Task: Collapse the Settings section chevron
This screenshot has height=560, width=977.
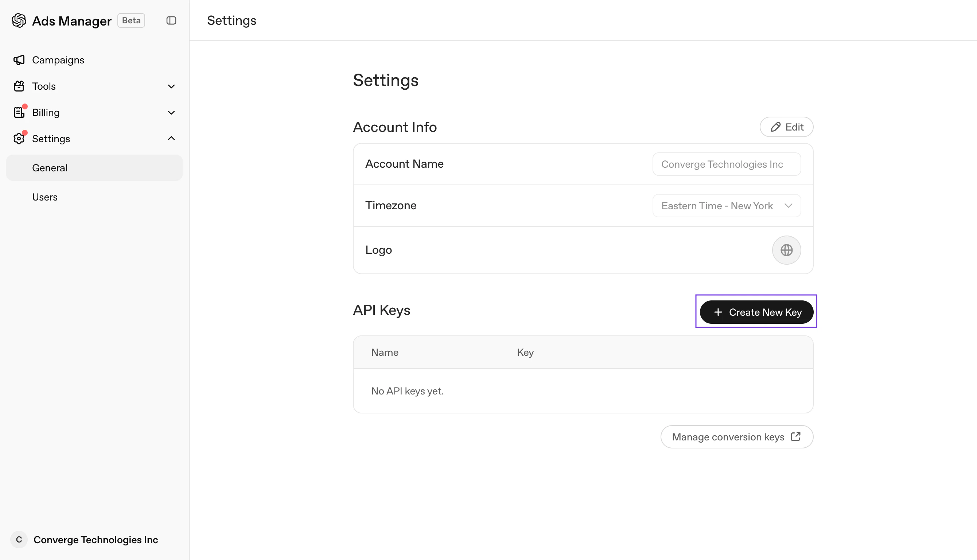Action: click(171, 139)
